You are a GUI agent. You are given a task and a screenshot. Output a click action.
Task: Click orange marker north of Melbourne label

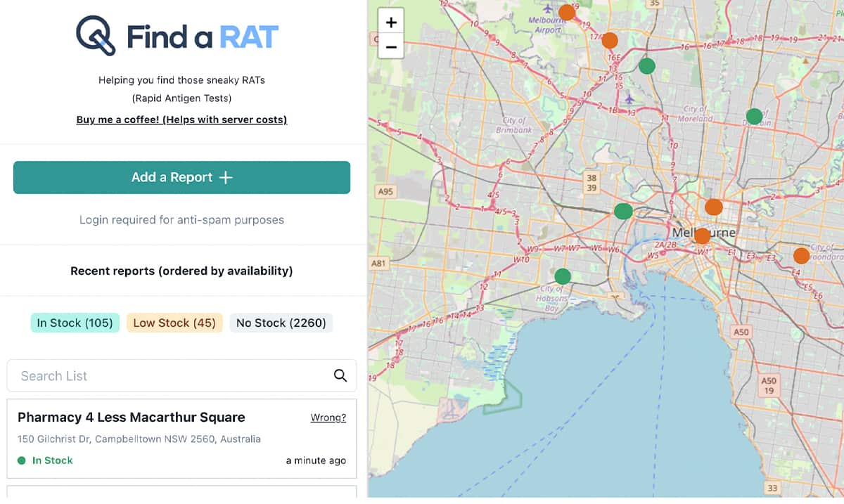point(714,207)
